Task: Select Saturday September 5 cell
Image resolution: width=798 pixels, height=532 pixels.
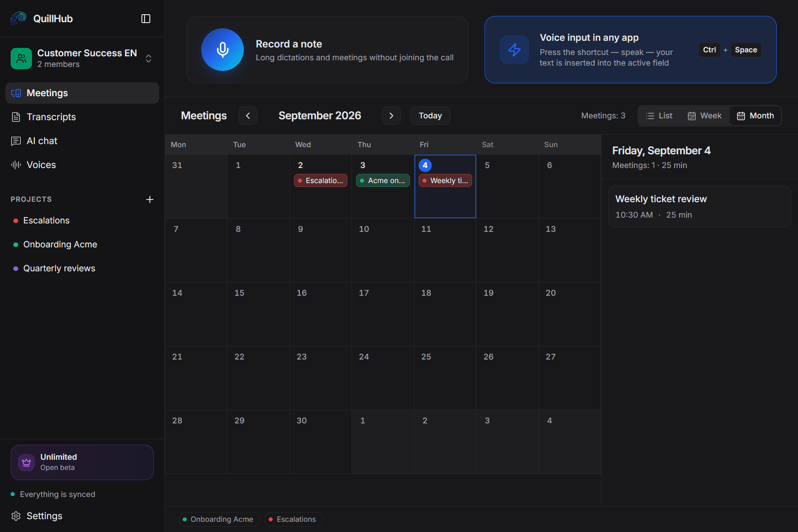Action: [508, 186]
